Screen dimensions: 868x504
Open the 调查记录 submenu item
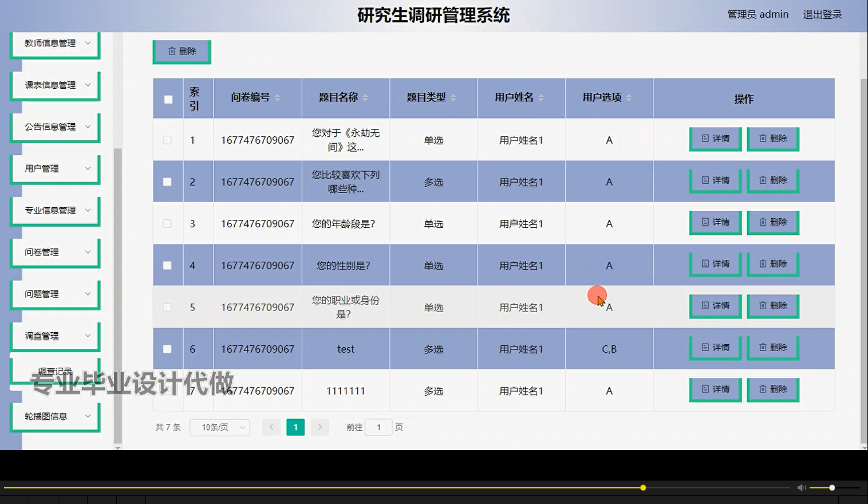pyautogui.click(x=55, y=372)
